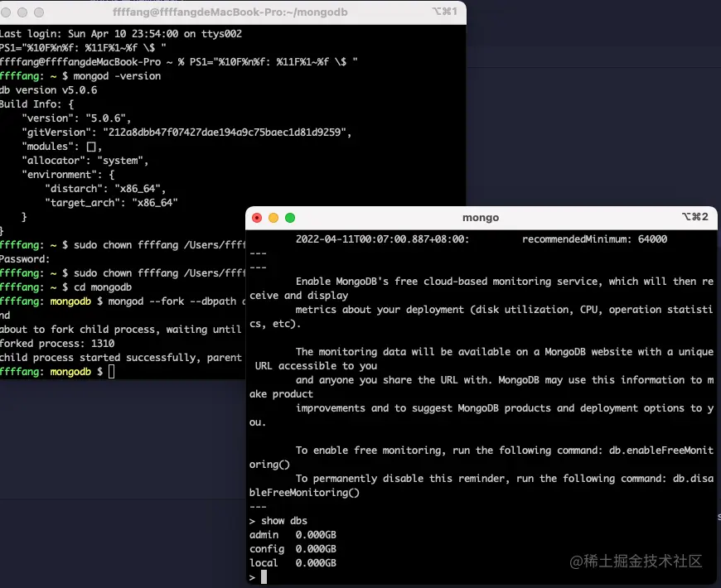Select the 'local 0.000GB' row
This screenshot has height=588, width=721.
click(293, 562)
